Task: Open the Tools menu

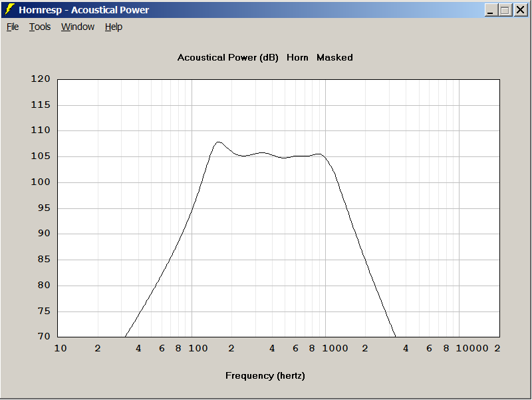Action: click(40, 27)
